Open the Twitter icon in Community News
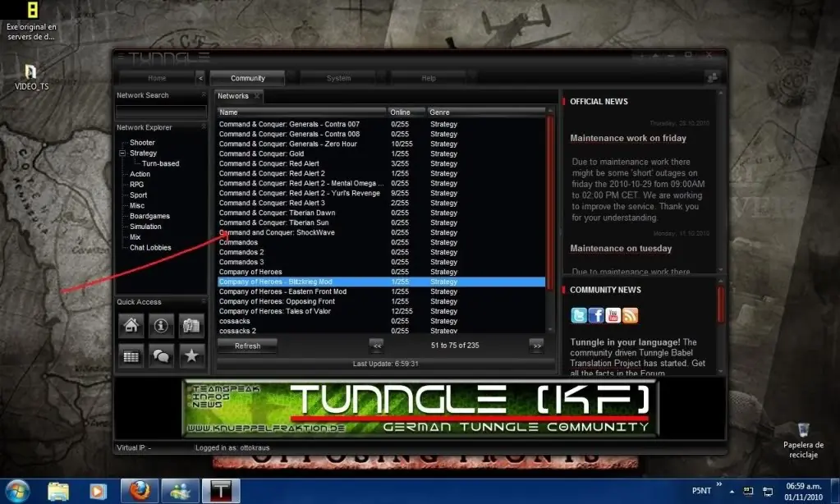 point(579,315)
